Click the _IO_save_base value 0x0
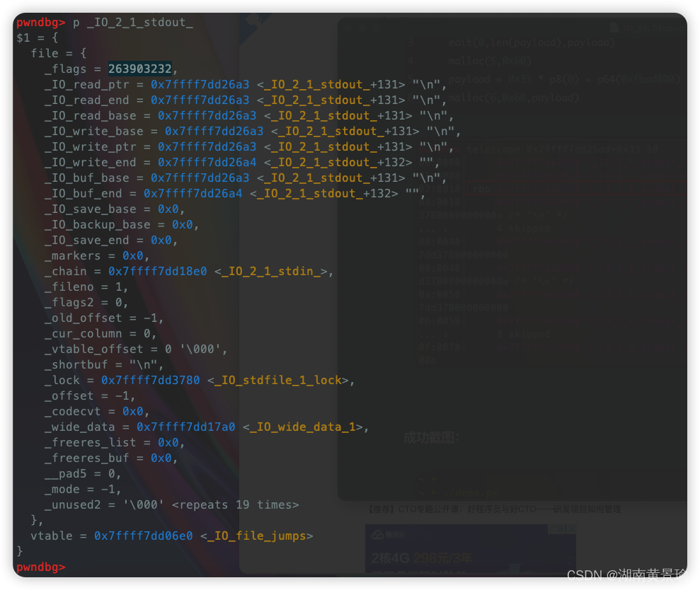700x590 pixels. tap(168, 209)
